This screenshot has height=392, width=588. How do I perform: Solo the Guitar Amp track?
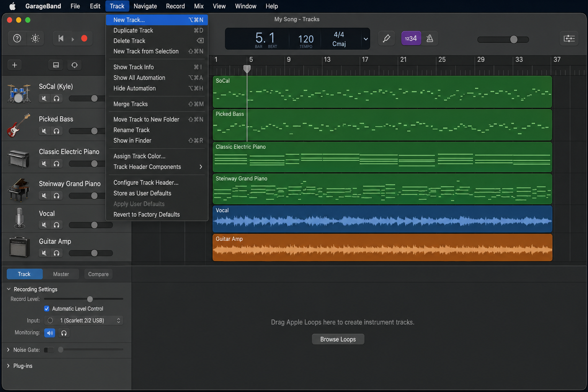point(56,253)
